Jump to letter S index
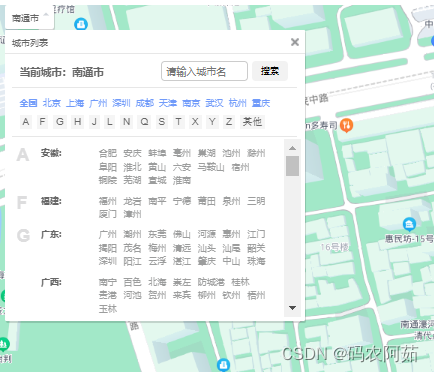 click(x=162, y=122)
